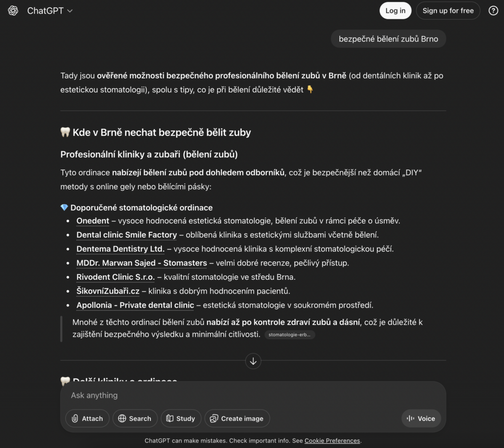The image size is (504, 448).
Task: Click the Log in button
Action: [x=395, y=11]
